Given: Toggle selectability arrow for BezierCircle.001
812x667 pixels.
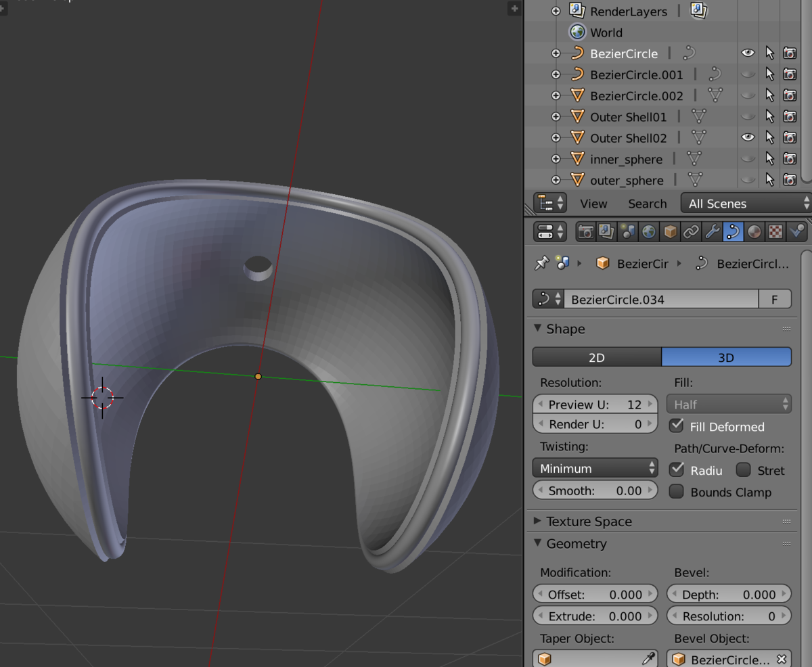Looking at the screenshot, I should tap(769, 74).
